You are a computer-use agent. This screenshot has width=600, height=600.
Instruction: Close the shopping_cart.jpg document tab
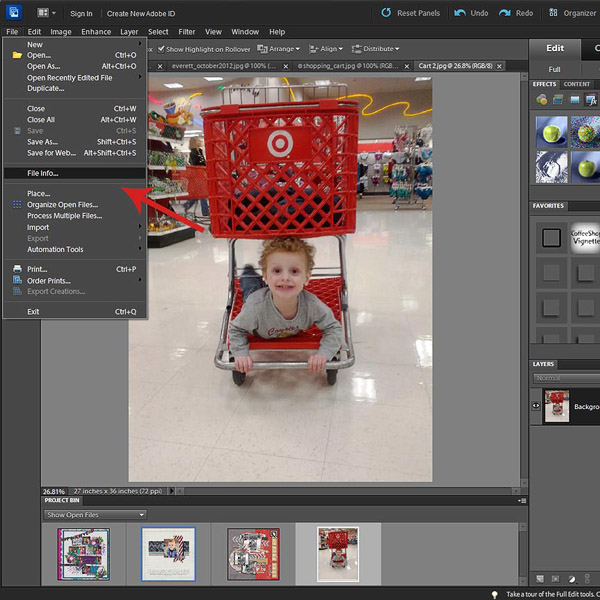[x=407, y=66]
